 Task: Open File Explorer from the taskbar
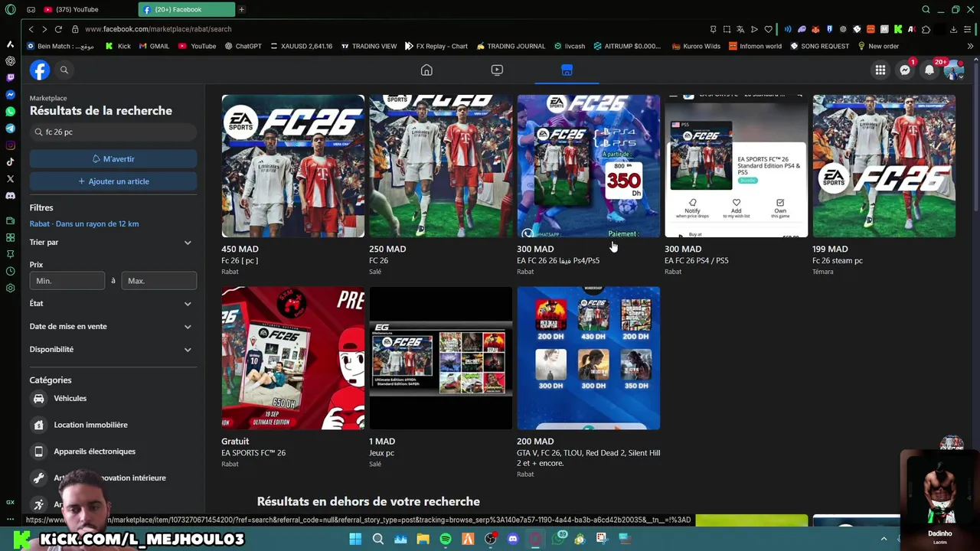tap(423, 539)
